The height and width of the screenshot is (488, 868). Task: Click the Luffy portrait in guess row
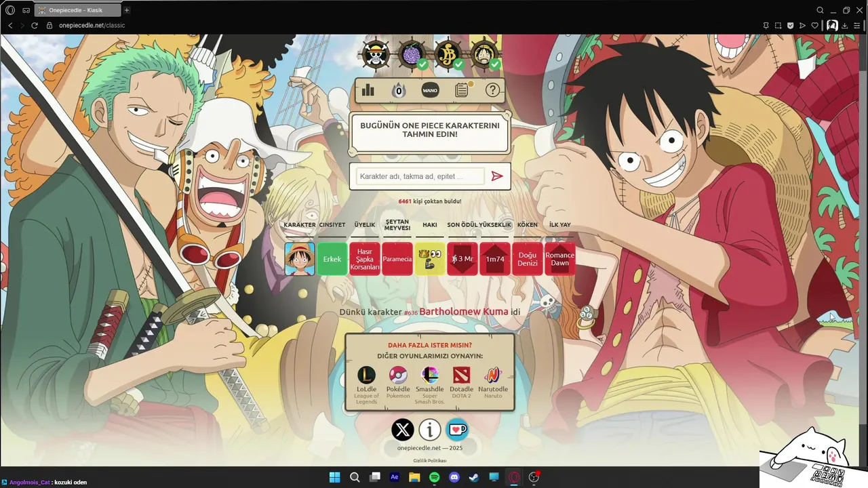[x=299, y=259]
